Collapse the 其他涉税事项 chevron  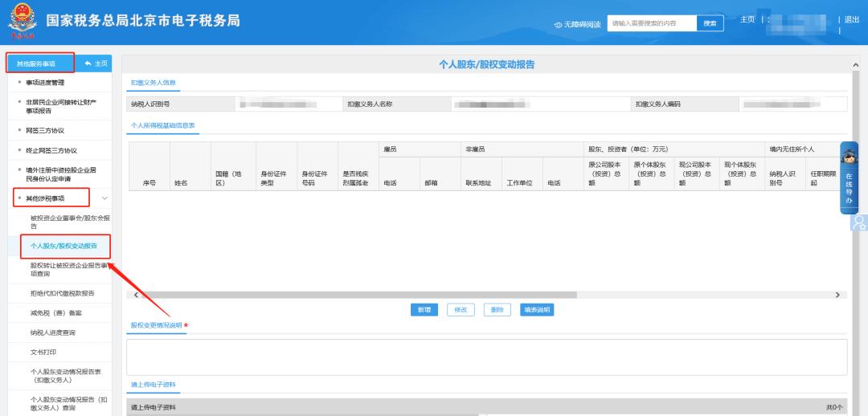104,198
